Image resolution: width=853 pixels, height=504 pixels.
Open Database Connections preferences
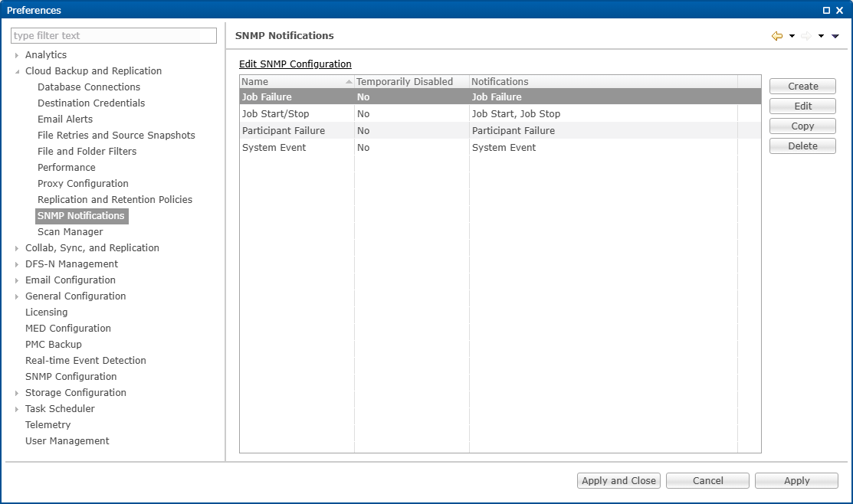point(89,87)
